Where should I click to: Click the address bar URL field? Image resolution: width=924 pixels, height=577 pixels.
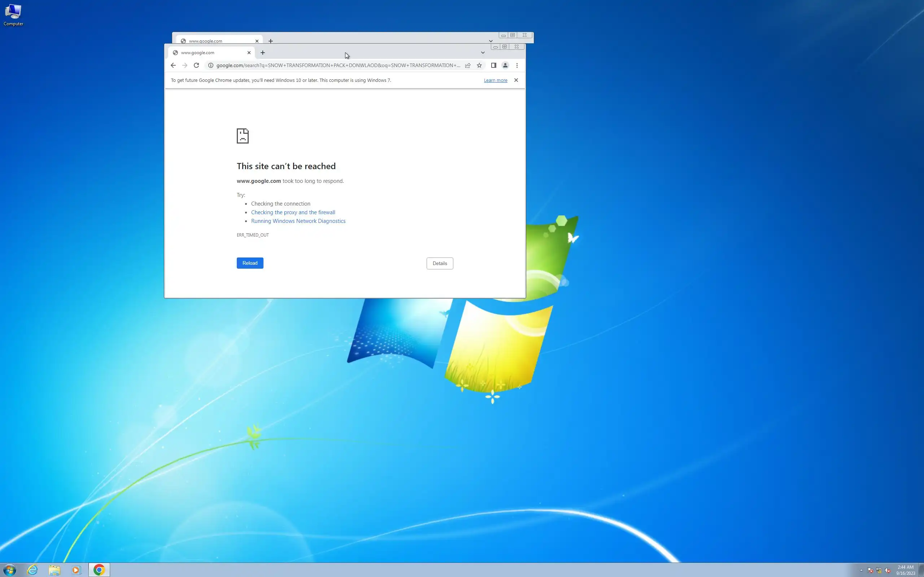[338, 65]
